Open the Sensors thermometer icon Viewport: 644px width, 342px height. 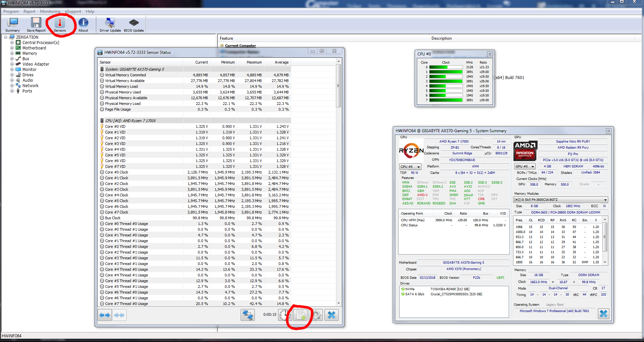pos(60,25)
